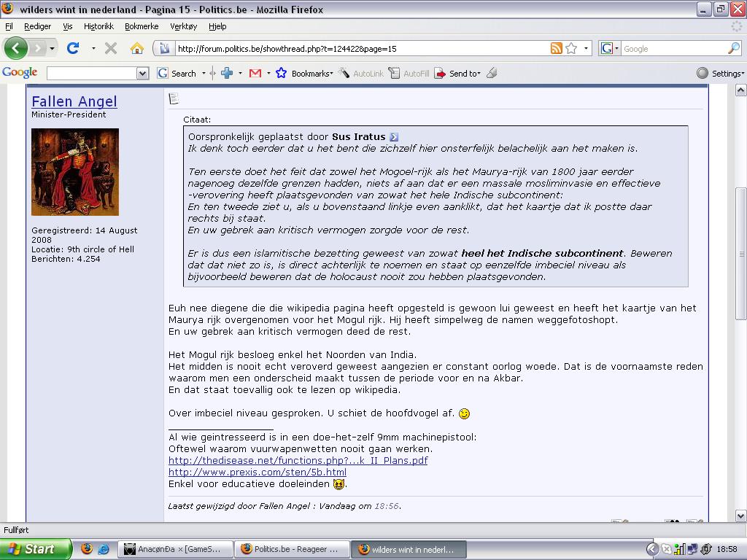Expand hidden system tray icons
This screenshot has height=560, width=747.
tap(652, 549)
